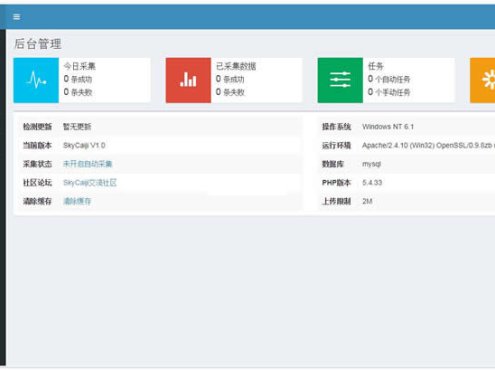Click the 0 个自动任务 count
495x370 pixels.
pos(389,79)
